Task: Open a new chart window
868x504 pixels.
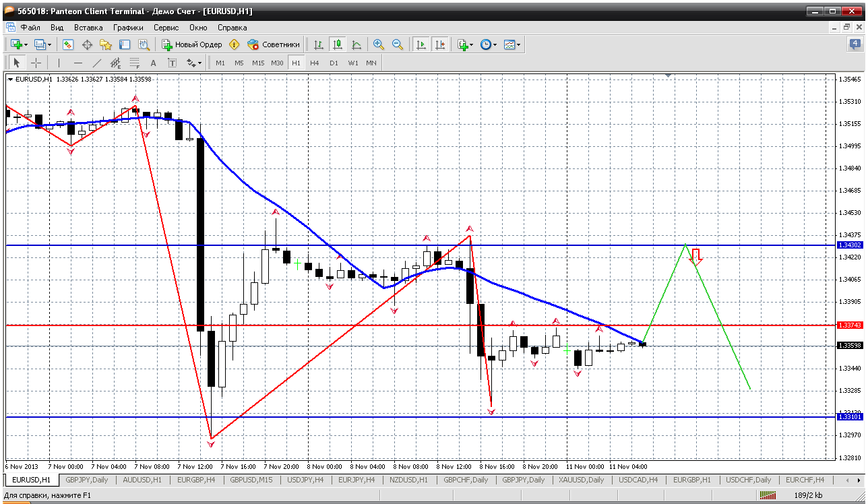Action: pos(16,44)
